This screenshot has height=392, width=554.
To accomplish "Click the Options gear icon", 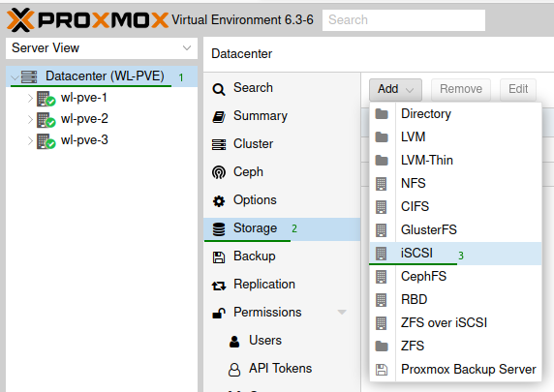I will coord(219,201).
